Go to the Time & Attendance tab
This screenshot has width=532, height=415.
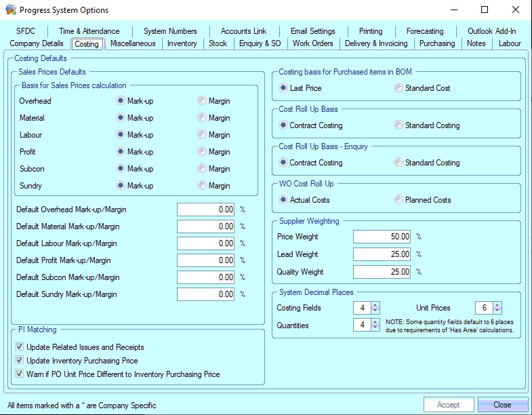(x=89, y=31)
